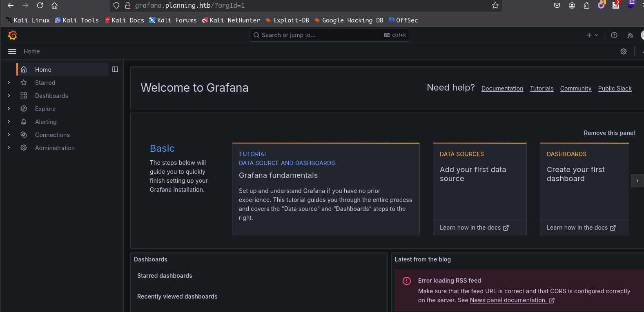Image resolution: width=644 pixels, height=312 pixels.
Task: Toggle the sidebar dock panel button
Action: 115,69
